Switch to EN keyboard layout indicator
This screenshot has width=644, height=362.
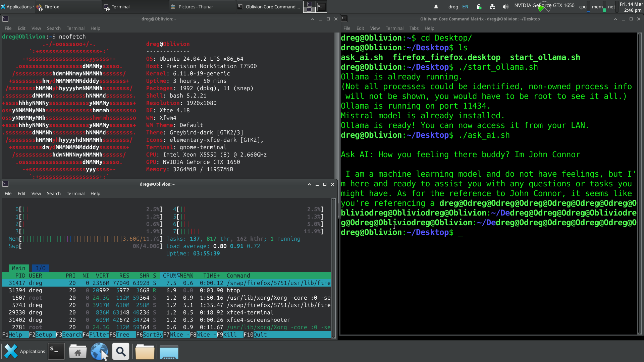465,7
